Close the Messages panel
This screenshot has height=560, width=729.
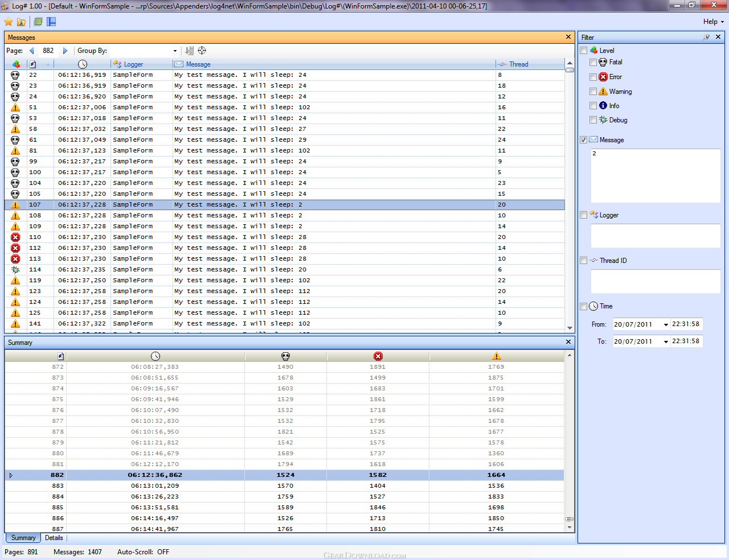click(568, 37)
